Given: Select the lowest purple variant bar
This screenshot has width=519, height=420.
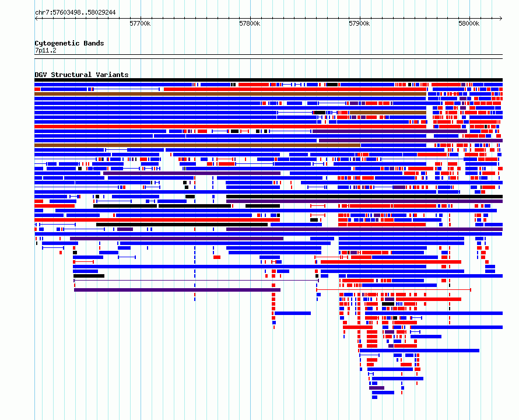Looking at the screenshot, I should [x=377, y=388].
